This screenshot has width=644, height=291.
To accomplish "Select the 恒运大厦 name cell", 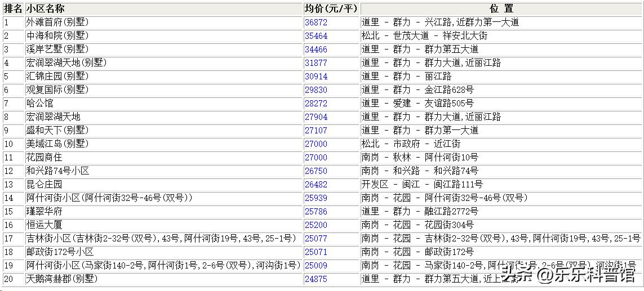I will 164,225.
